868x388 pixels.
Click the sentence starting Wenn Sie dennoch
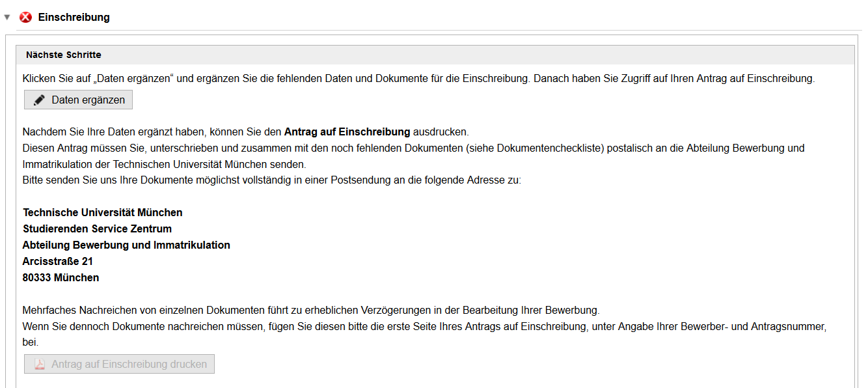[x=424, y=334]
